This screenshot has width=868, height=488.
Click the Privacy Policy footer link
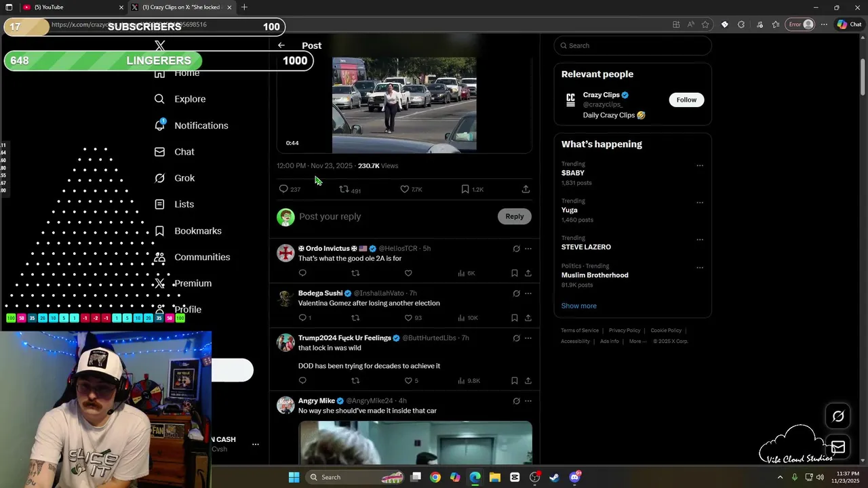pyautogui.click(x=625, y=331)
